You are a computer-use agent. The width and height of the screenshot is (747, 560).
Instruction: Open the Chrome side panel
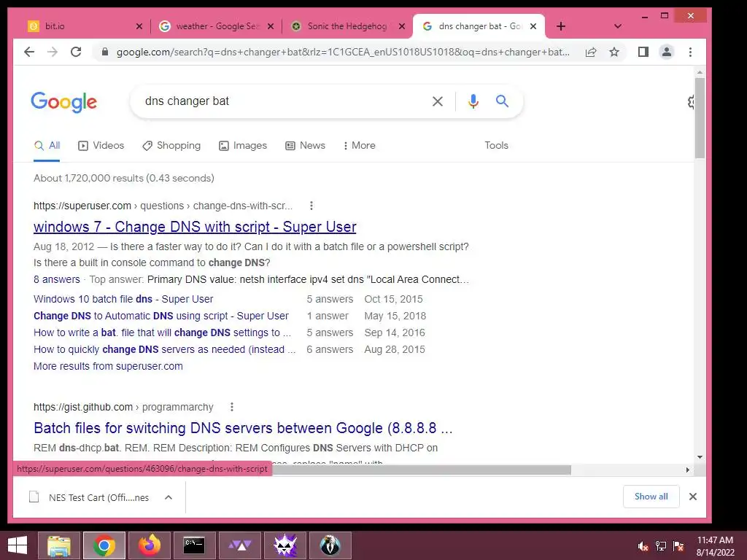pyautogui.click(x=643, y=52)
